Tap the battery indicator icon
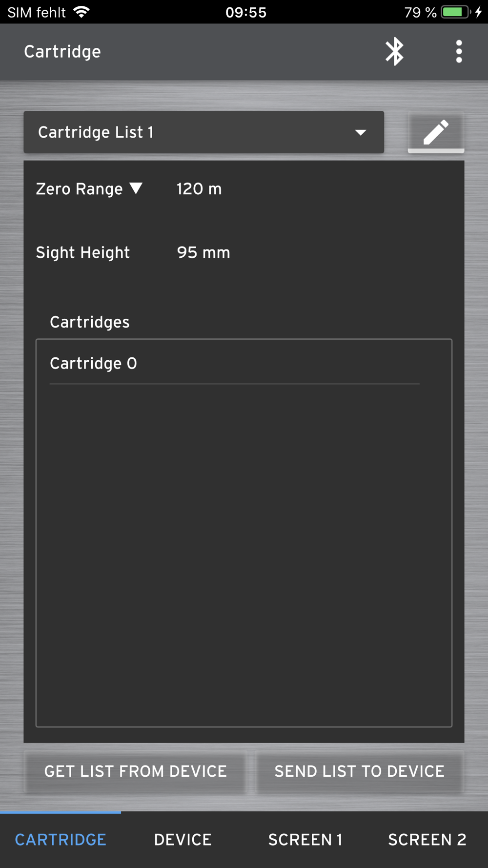488x868 pixels. tap(456, 12)
